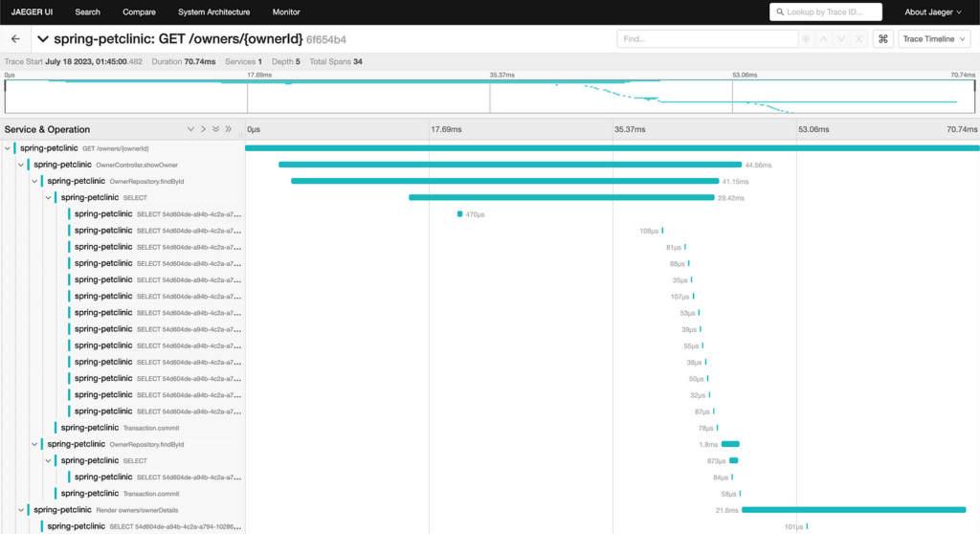This screenshot has width=980, height=534.
Task: Collapse the trace header title chevron
Action: (42, 39)
